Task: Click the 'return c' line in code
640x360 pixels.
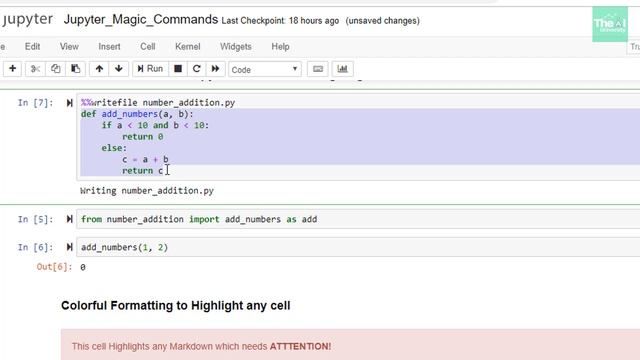Action: coord(142,171)
